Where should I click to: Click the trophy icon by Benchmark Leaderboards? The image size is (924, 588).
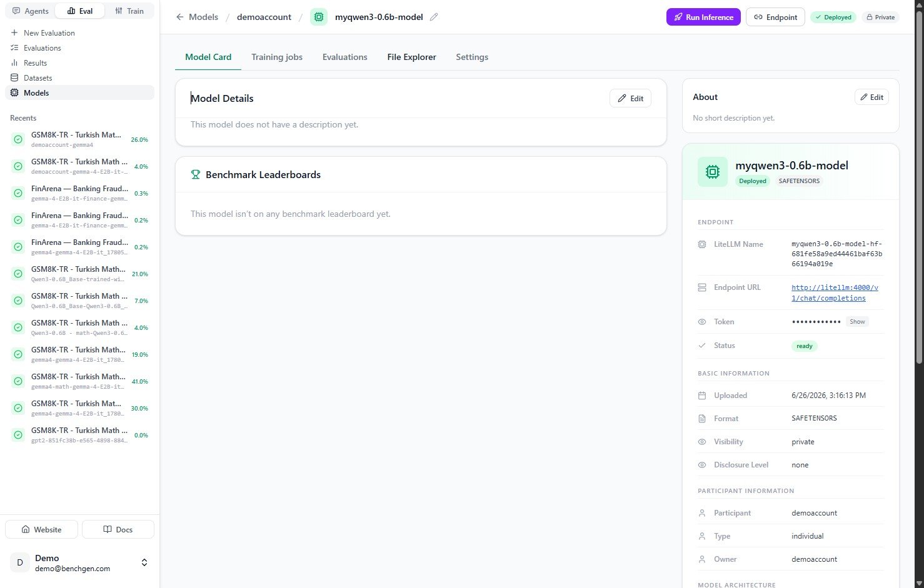click(x=196, y=175)
